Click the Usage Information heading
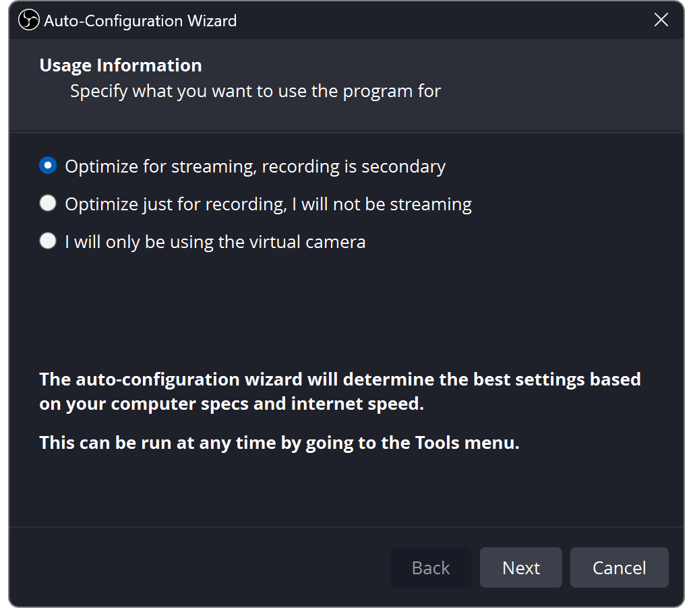Screen dimensions: 693x616 [121, 65]
